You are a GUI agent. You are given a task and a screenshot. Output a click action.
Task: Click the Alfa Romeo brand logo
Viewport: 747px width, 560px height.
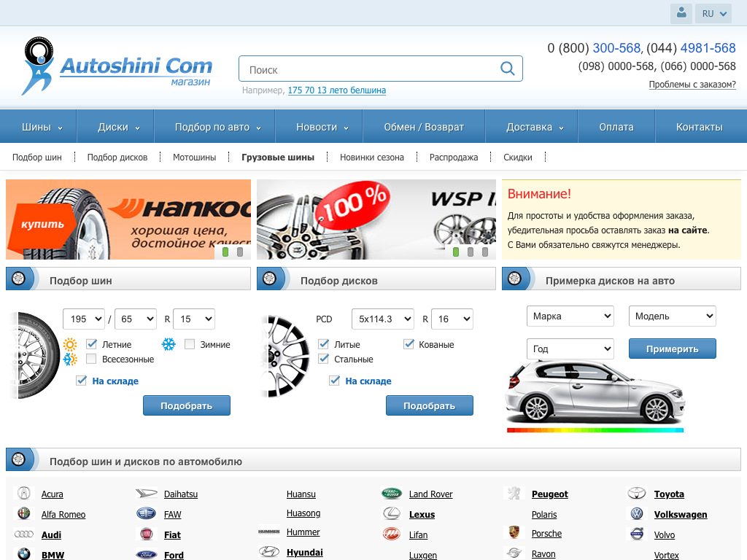coord(24,513)
